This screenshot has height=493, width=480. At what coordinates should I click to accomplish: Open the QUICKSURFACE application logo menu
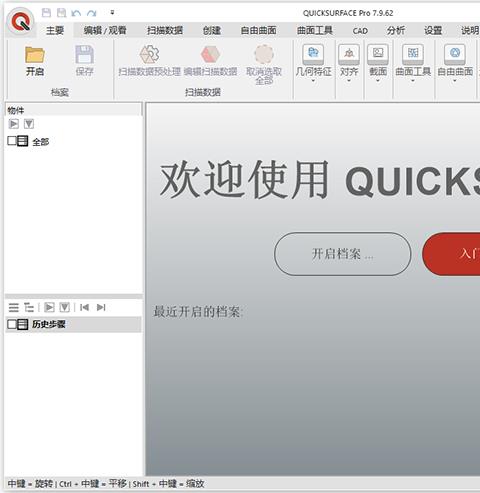[20, 22]
